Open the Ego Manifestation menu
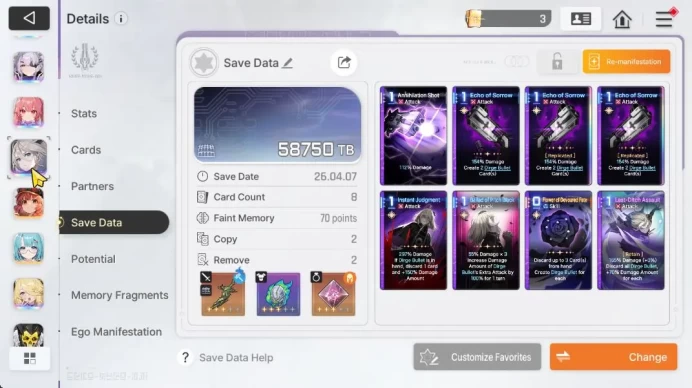The width and height of the screenshot is (692, 388). tap(117, 332)
